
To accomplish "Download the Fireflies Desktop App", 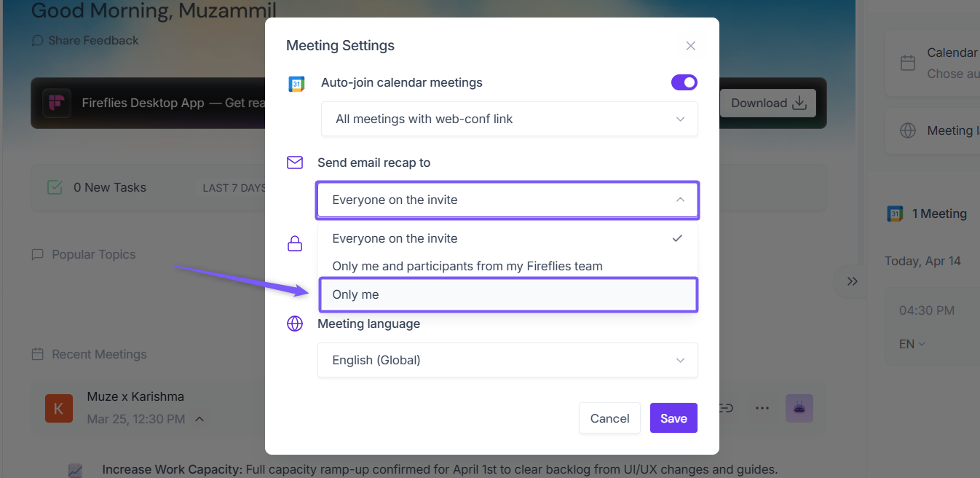I will [768, 103].
